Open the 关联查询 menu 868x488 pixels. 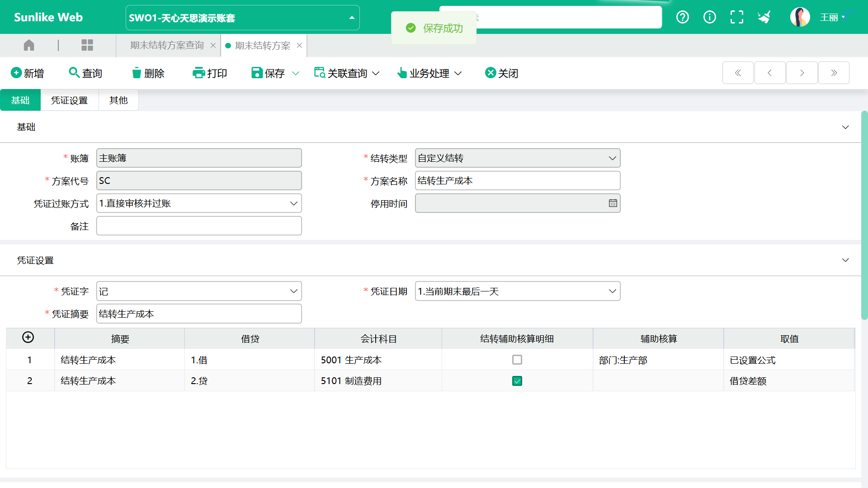pyautogui.click(x=347, y=73)
